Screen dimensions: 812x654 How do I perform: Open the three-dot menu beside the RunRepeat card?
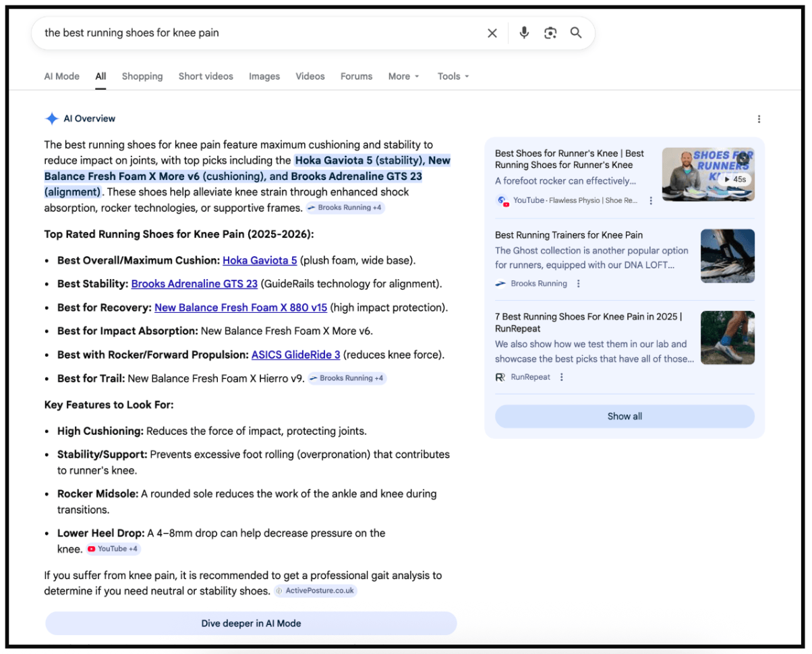click(562, 377)
